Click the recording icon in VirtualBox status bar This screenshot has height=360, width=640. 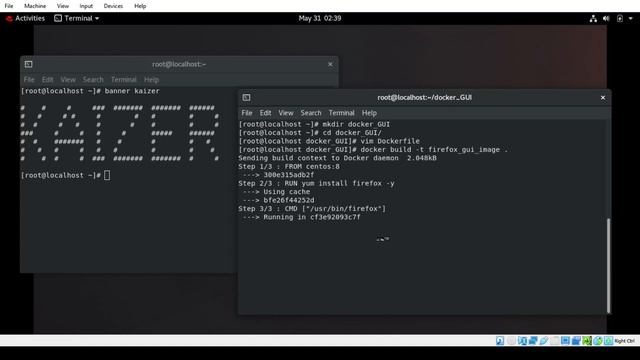click(x=576, y=341)
